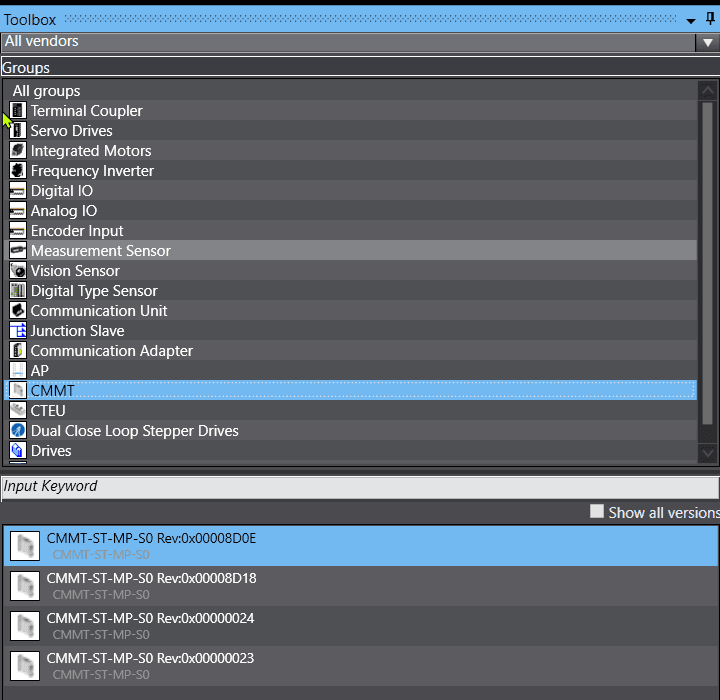The height and width of the screenshot is (700, 720).
Task: Select the Communication Adapter group
Action: point(351,350)
